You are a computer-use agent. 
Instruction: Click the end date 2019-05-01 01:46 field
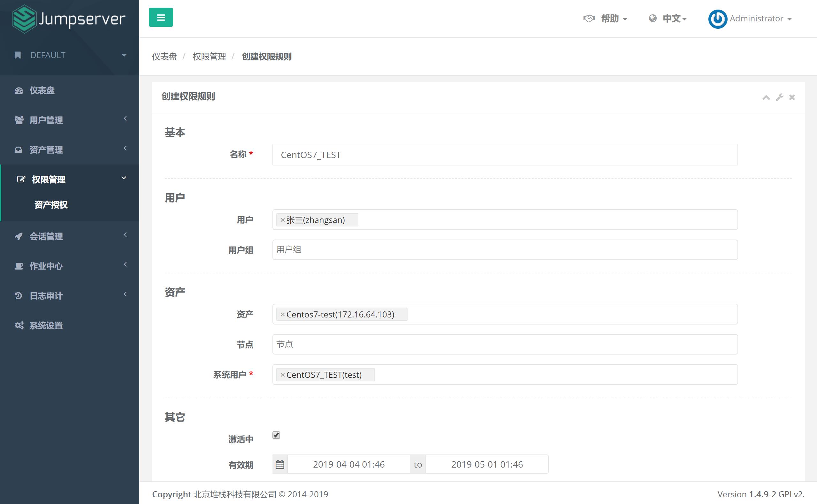(487, 464)
